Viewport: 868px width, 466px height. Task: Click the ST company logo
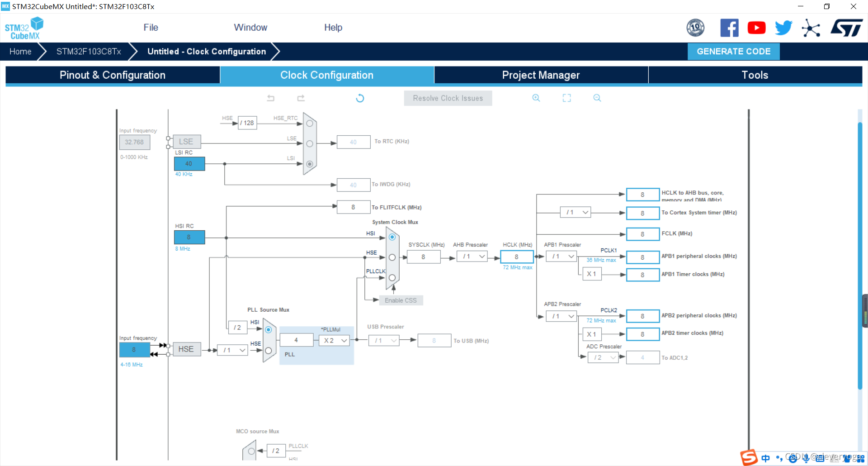click(x=846, y=28)
